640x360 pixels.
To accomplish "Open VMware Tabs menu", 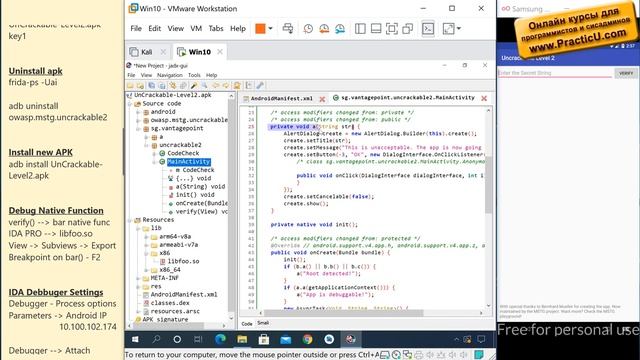I will pos(216,29).
